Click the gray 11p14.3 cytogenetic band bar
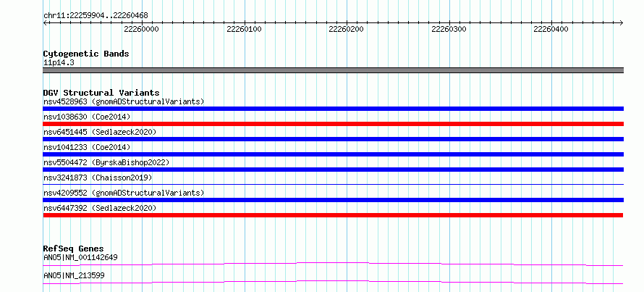Viewport: 644px width, 292px height. 334,70
